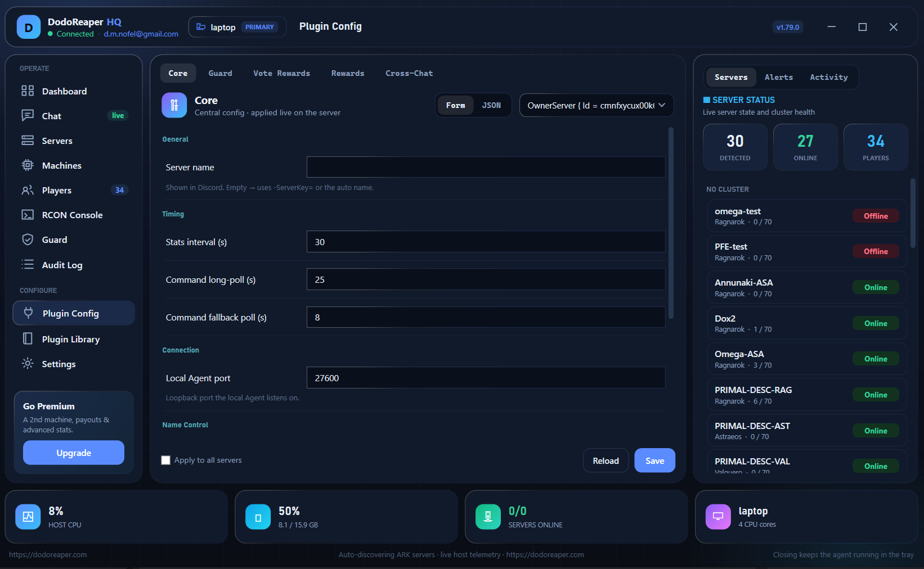Switch to the Cross-Chat tab
Screen dimensions: 924x569
(x=409, y=73)
